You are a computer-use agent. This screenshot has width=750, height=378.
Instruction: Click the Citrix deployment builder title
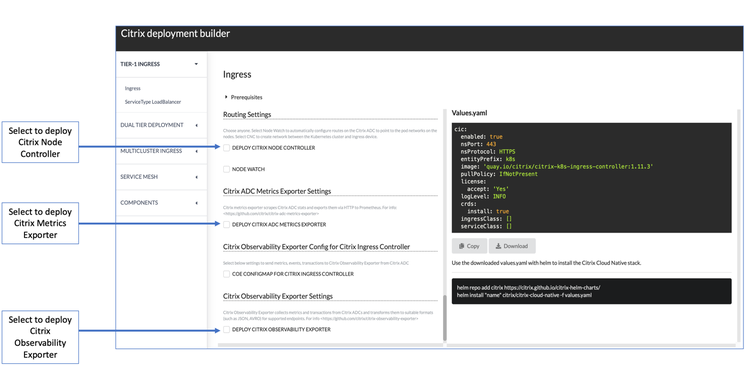pyautogui.click(x=175, y=34)
